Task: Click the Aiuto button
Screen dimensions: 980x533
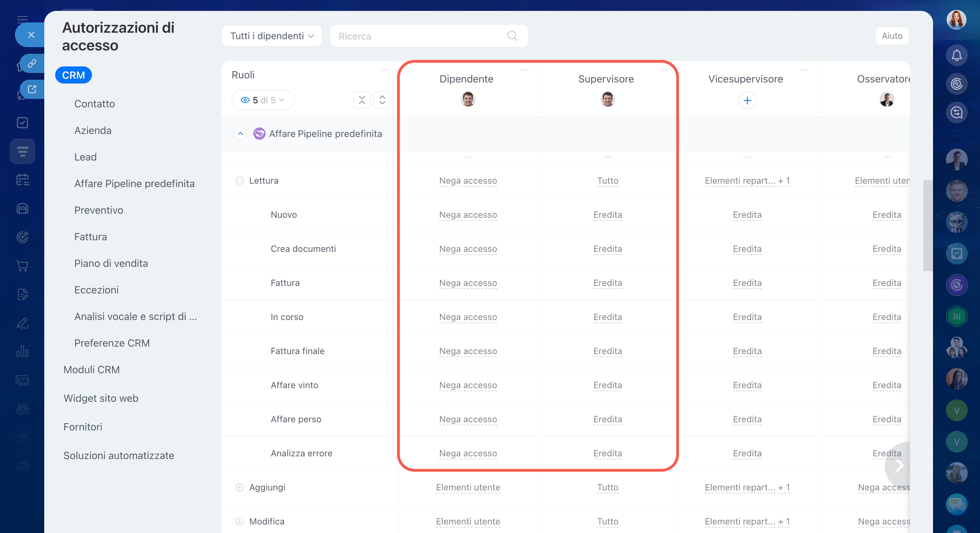Action: (891, 36)
